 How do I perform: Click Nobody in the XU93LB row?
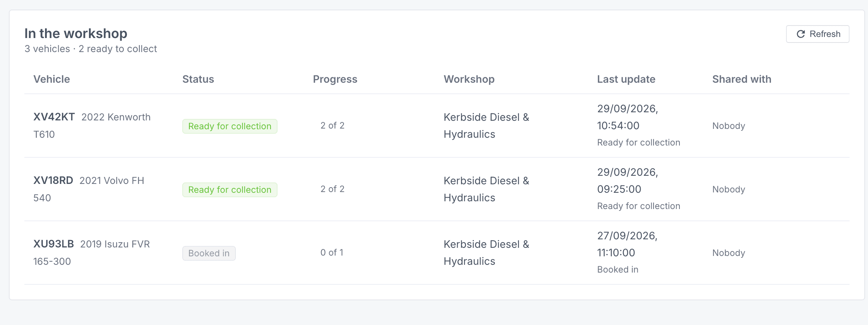click(x=728, y=253)
